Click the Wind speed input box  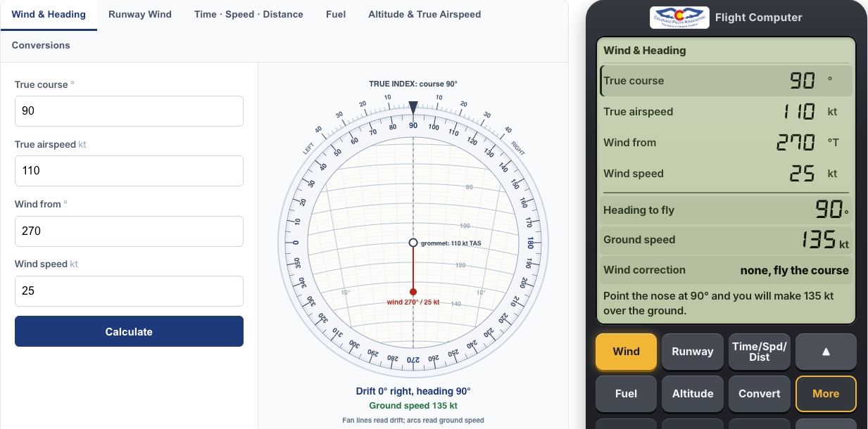(129, 290)
